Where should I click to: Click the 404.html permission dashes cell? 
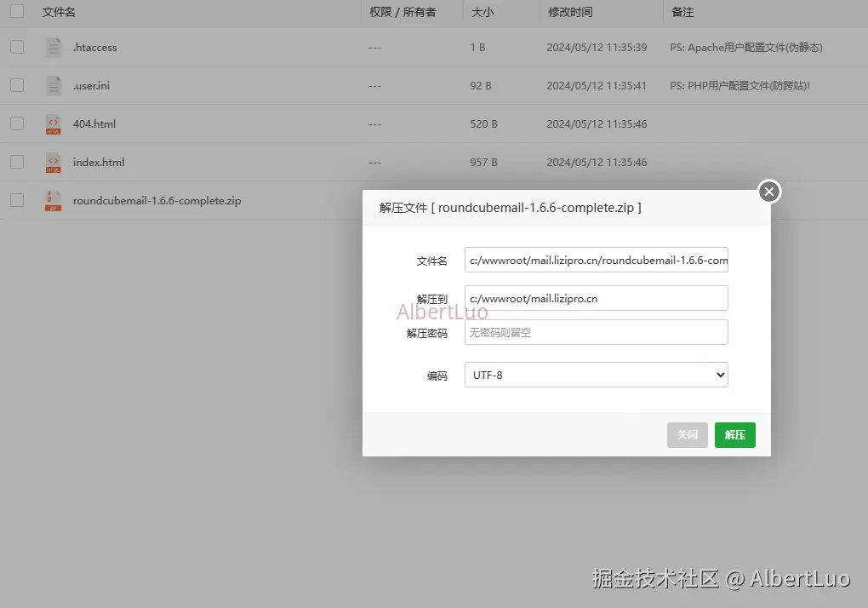click(374, 124)
